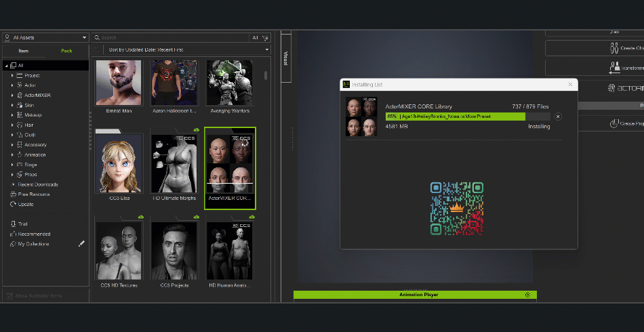This screenshot has width=644, height=332.
Task: Expand the Project tree node
Action: pyautogui.click(x=12, y=75)
